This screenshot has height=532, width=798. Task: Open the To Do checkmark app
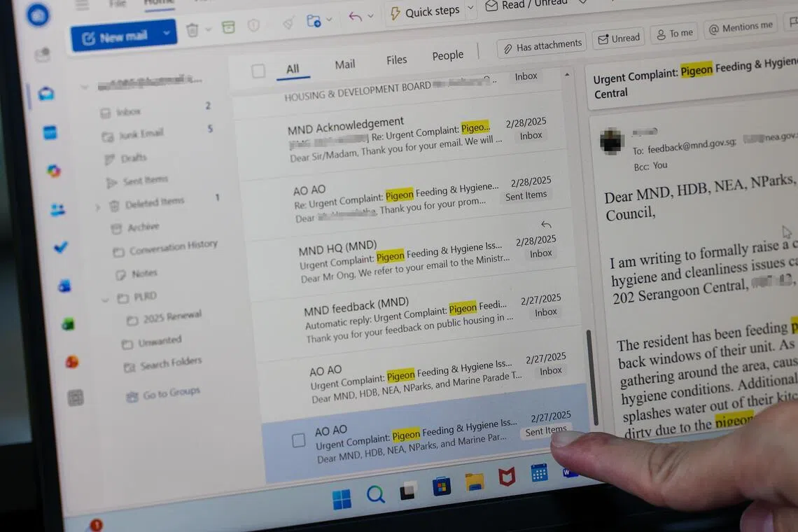coord(61,246)
